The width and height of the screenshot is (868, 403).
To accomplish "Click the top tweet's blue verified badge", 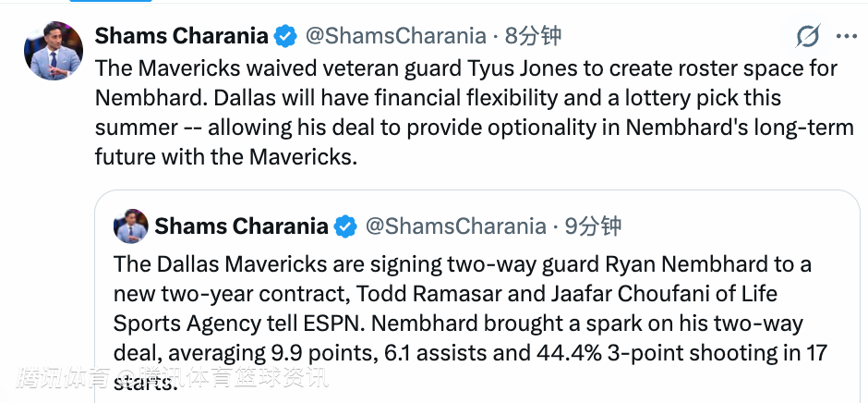I will 285,36.
